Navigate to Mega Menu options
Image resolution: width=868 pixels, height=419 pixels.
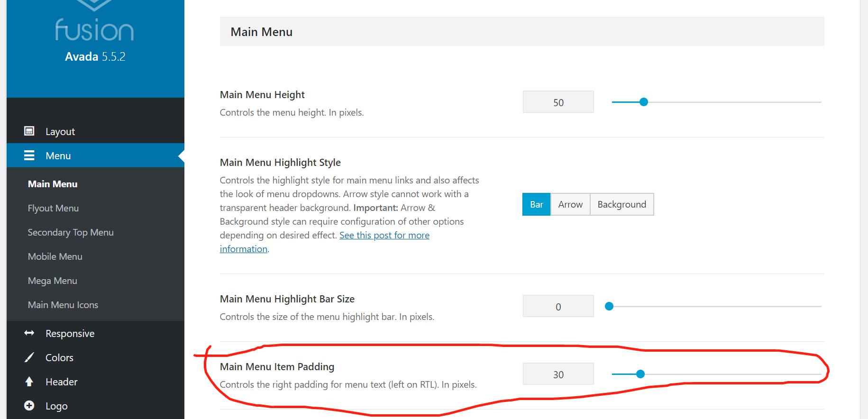53,281
